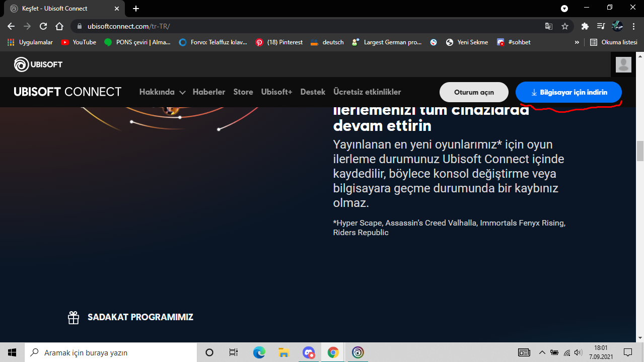Open Uygulamalar apps bookmark
Viewport: 644px width, 362px height.
tap(30, 42)
